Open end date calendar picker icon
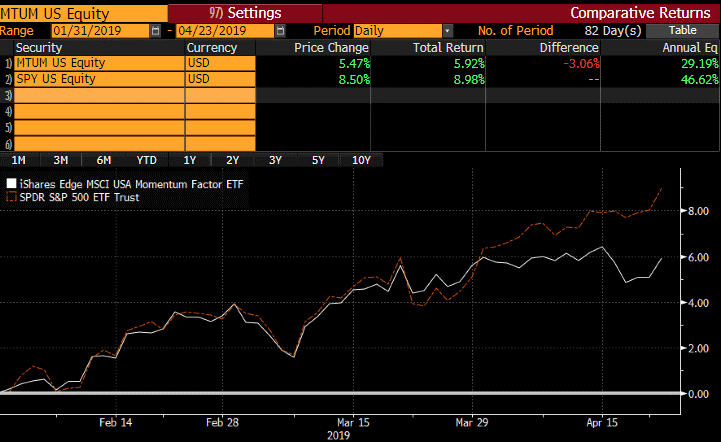Viewport: 721px width, 442px height. [x=280, y=31]
